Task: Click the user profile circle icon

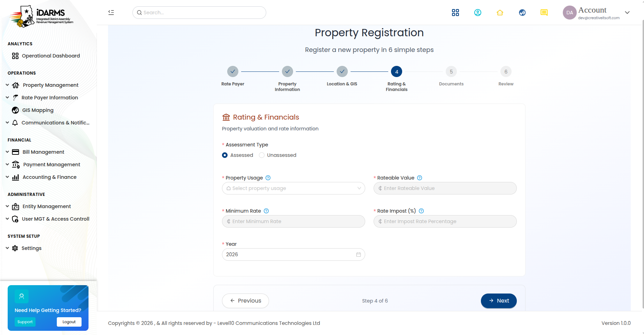Action: [x=477, y=13]
